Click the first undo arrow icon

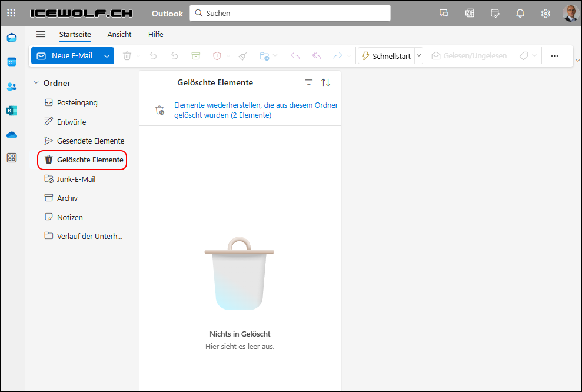pos(153,56)
